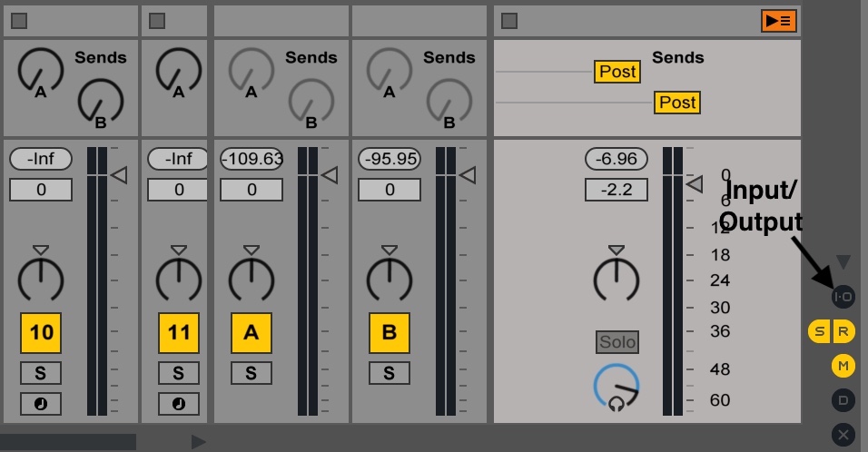Solo track 11

click(x=178, y=373)
